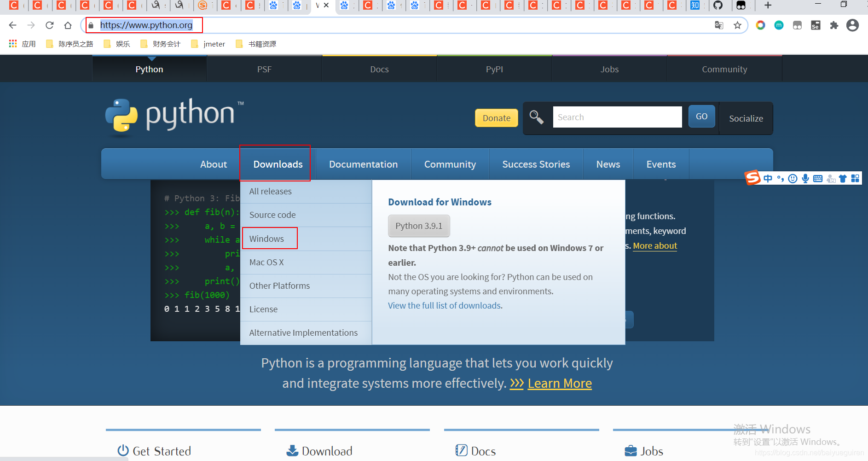The width and height of the screenshot is (868, 461).
Task: Click the yellow Donate button
Action: (x=497, y=118)
